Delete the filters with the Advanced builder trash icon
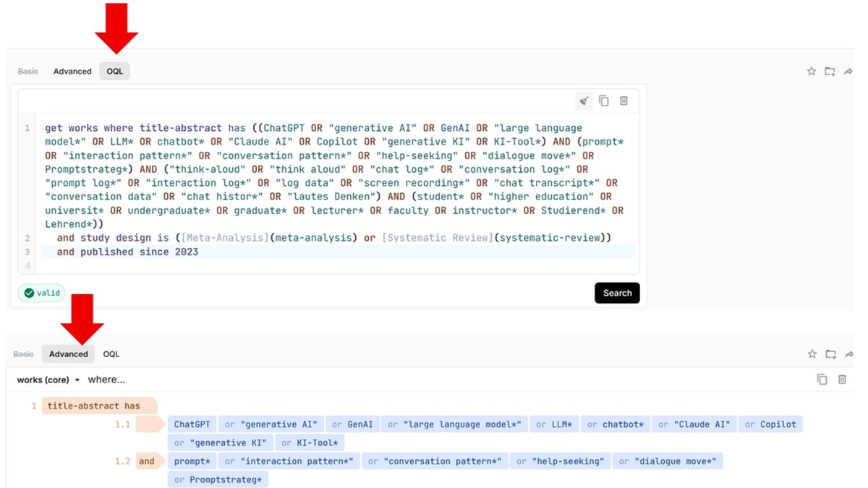The height and width of the screenshot is (488, 868). [x=842, y=380]
